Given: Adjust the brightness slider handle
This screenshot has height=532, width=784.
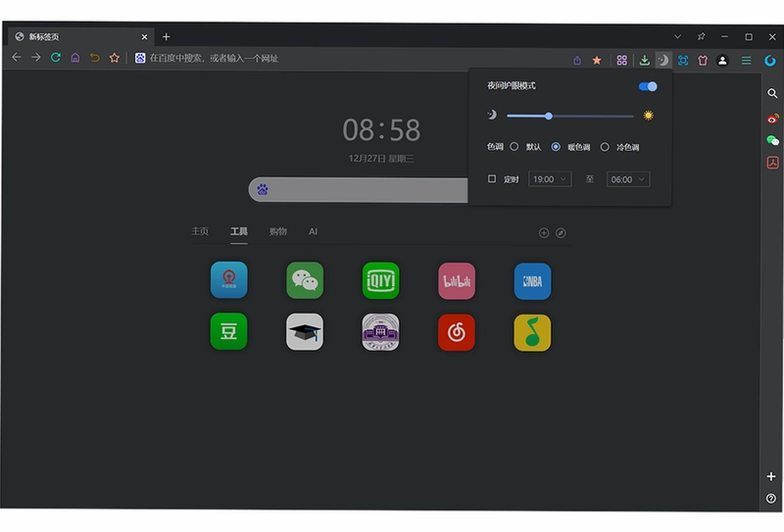Looking at the screenshot, I should click(x=549, y=116).
